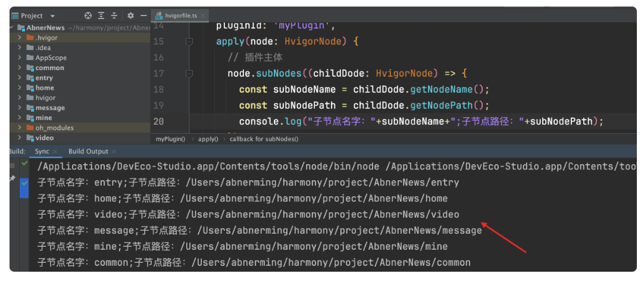Viewport: 644px width, 283px height.
Task: Select the video folder in project tree
Action: point(45,138)
